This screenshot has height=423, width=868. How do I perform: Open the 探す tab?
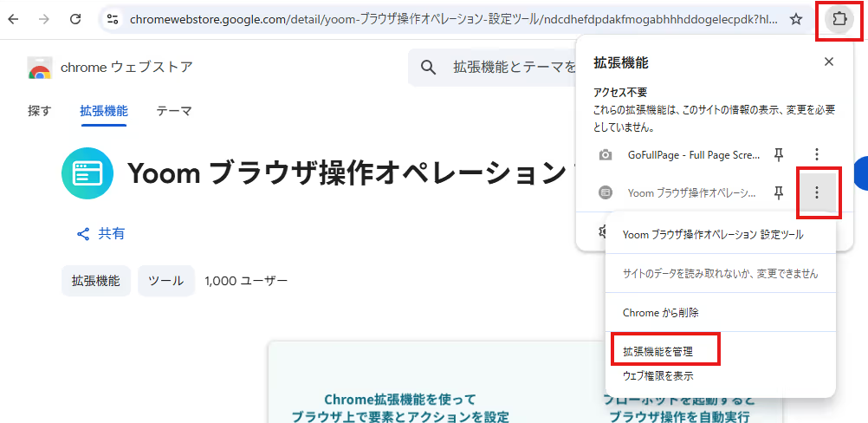pyautogui.click(x=39, y=111)
